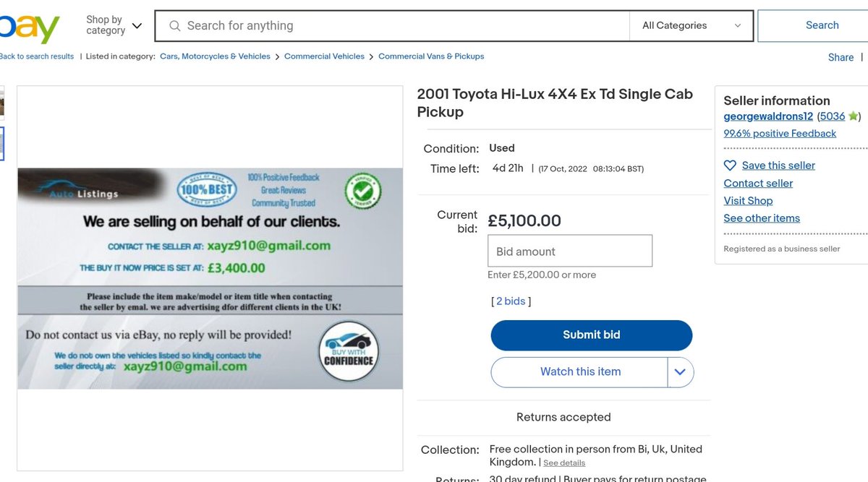This screenshot has width=868, height=482.
Task: Open the Shop by category dropdown
Action: tap(114, 25)
